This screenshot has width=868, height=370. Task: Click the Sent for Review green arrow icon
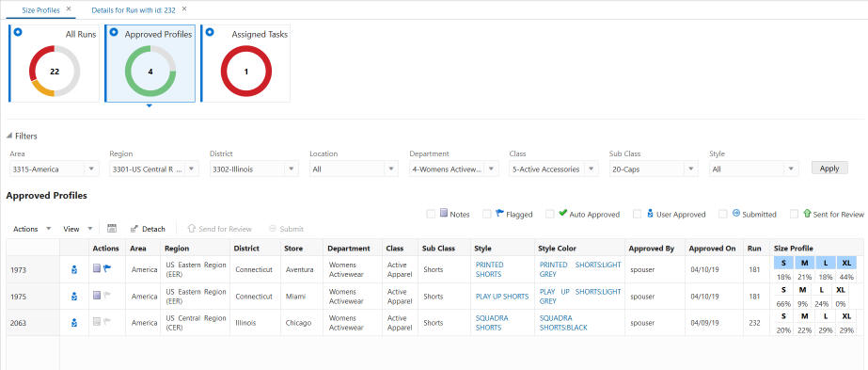pyautogui.click(x=807, y=213)
